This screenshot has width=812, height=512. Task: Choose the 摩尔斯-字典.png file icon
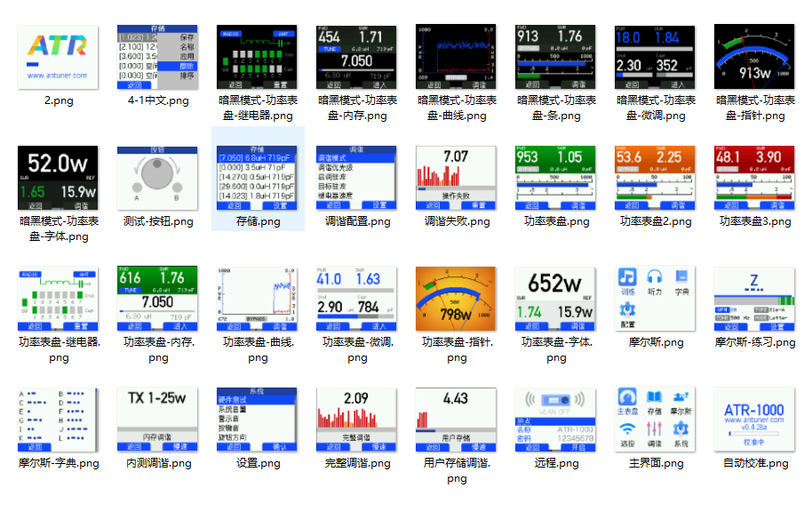(58, 420)
